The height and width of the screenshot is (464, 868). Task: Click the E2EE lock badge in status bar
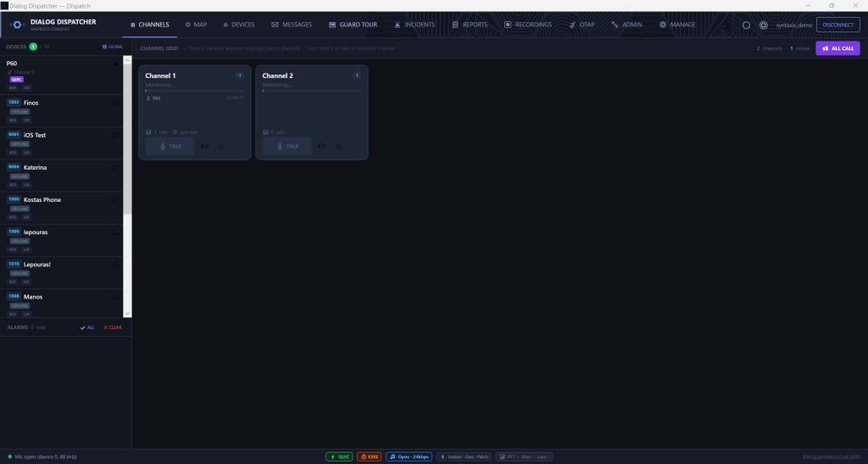(x=370, y=457)
